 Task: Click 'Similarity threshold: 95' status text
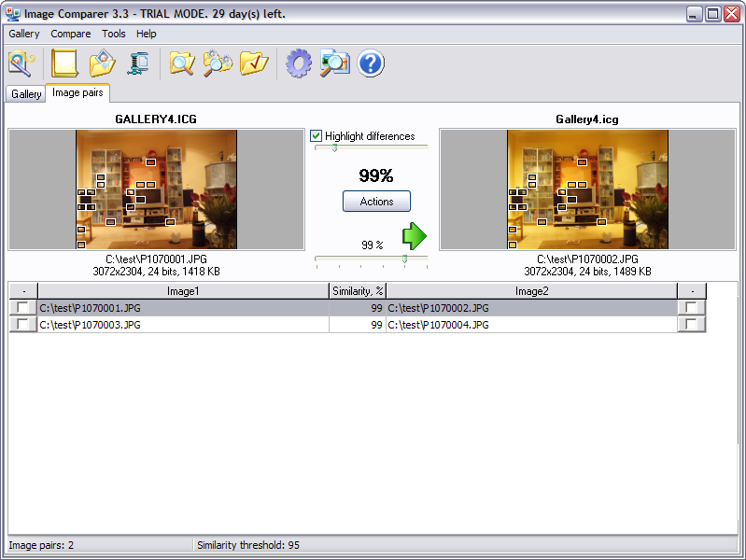click(x=248, y=545)
